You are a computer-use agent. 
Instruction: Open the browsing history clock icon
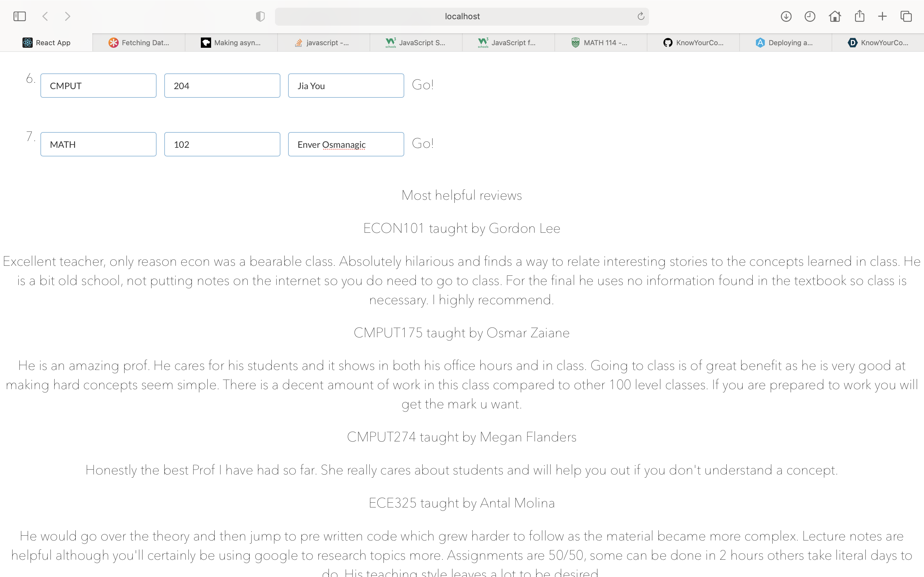[809, 16]
